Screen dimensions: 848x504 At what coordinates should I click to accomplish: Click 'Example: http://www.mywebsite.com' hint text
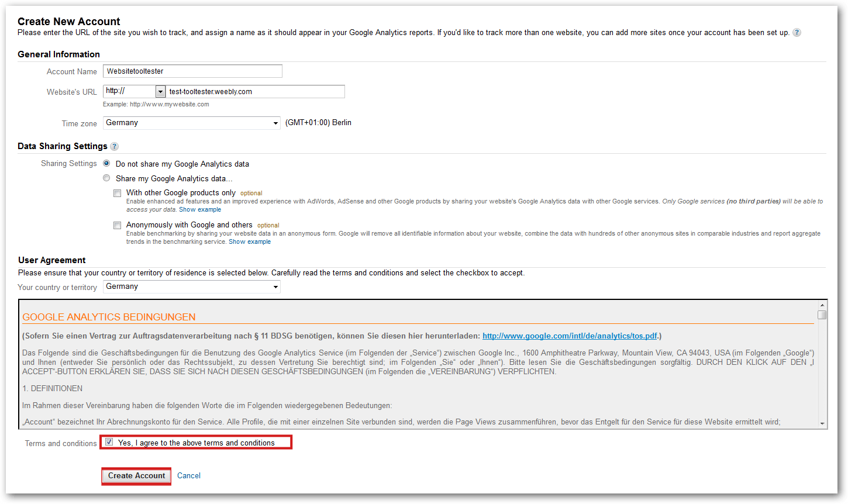point(156,104)
